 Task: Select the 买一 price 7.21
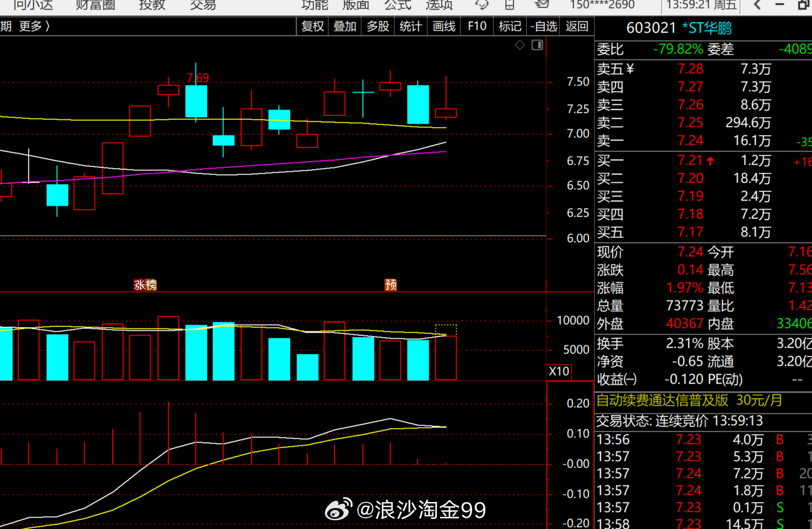coord(691,161)
